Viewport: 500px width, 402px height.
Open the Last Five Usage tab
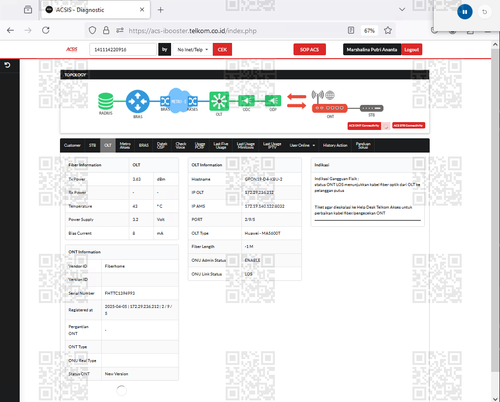coord(221,145)
